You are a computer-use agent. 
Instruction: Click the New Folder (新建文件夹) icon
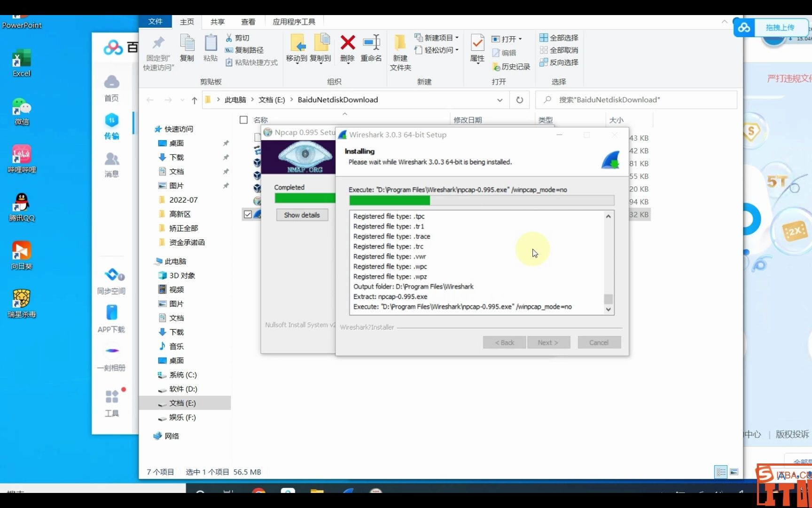click(x=400, y=43)
